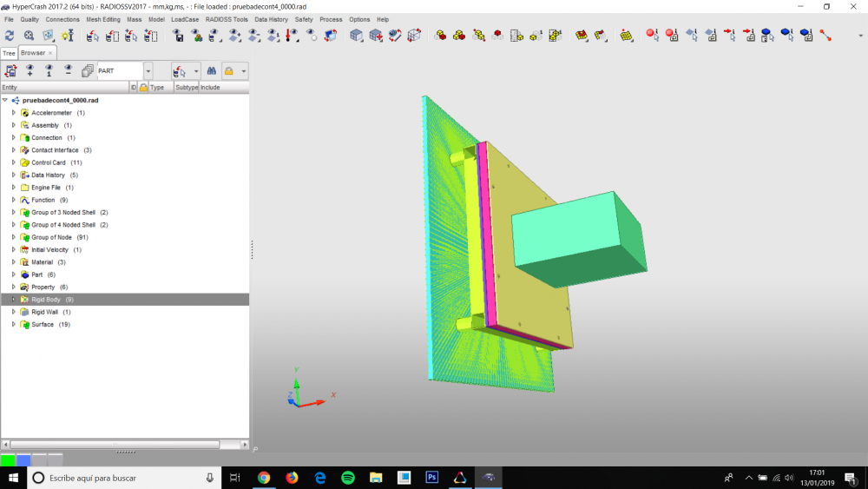Image resolution: width=868 pixels, height=489 pixels.
Task: Click the yellow mesh with red dot icon
Action: (626, 36)
